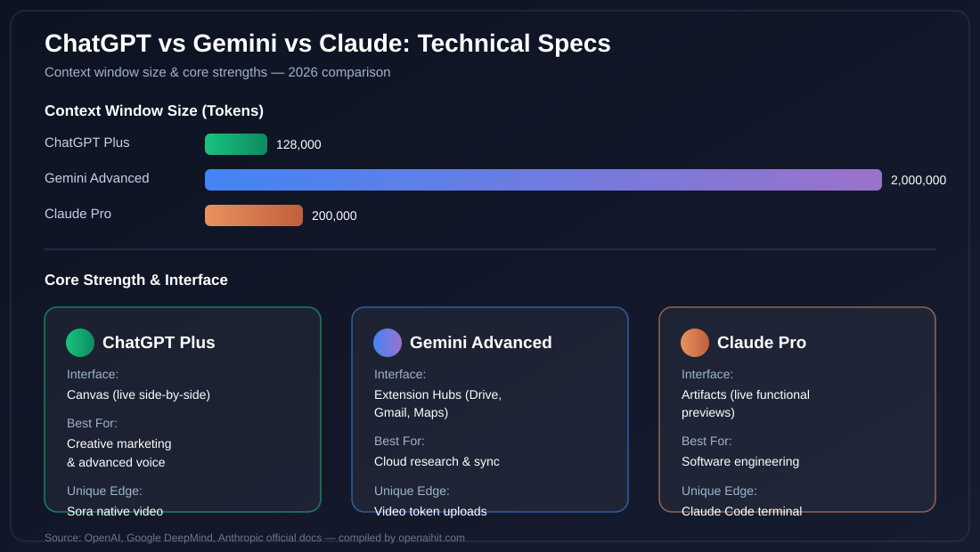Click the green ChatGPT Plus circle icon
The height and width of the screenshot is (552, 980).
tap(80, 343)
